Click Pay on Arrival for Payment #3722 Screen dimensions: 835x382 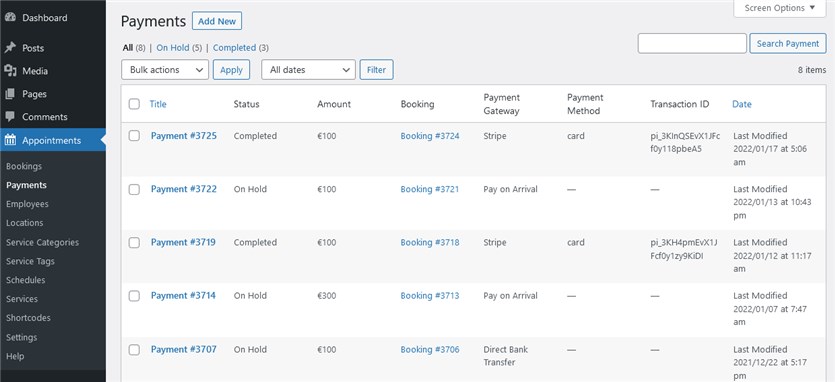tap(510, 189)
